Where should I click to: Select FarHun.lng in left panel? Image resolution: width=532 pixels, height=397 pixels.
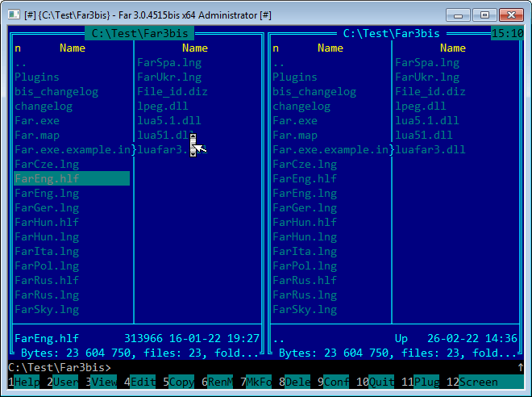click(47, 236)
